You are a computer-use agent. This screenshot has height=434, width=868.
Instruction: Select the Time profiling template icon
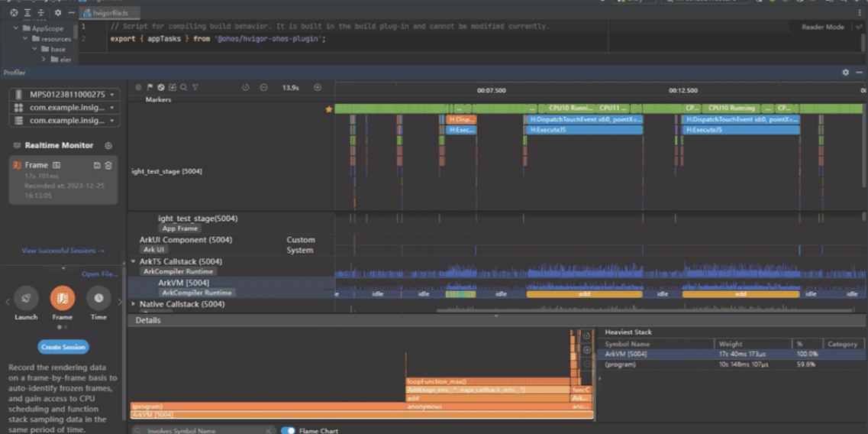[98, 299]
